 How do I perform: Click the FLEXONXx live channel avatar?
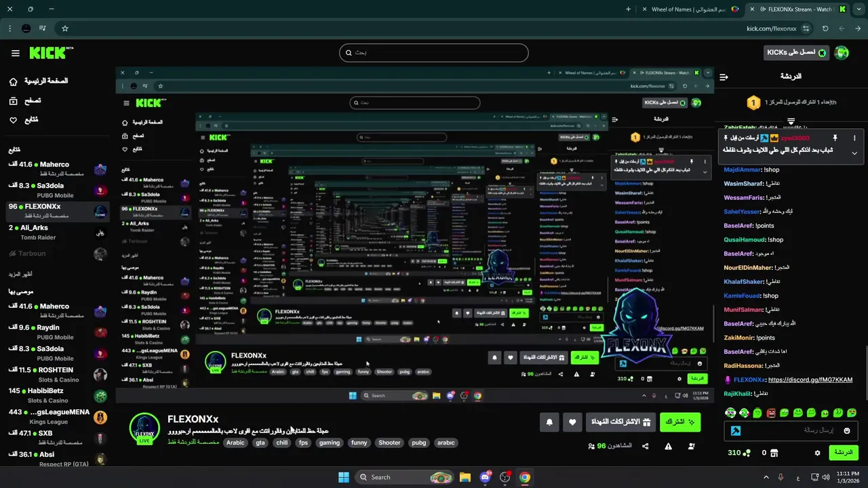click(144, 428)
